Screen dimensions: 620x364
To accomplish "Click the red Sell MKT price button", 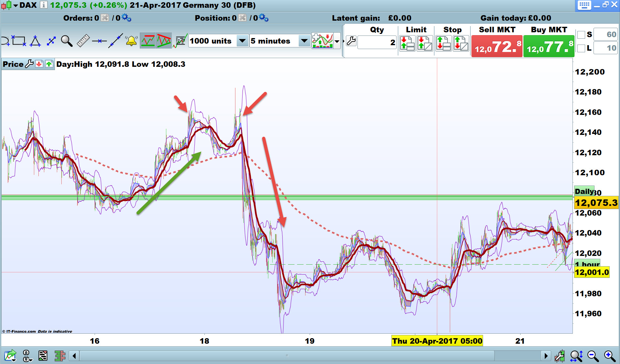I will click(497, 47).
